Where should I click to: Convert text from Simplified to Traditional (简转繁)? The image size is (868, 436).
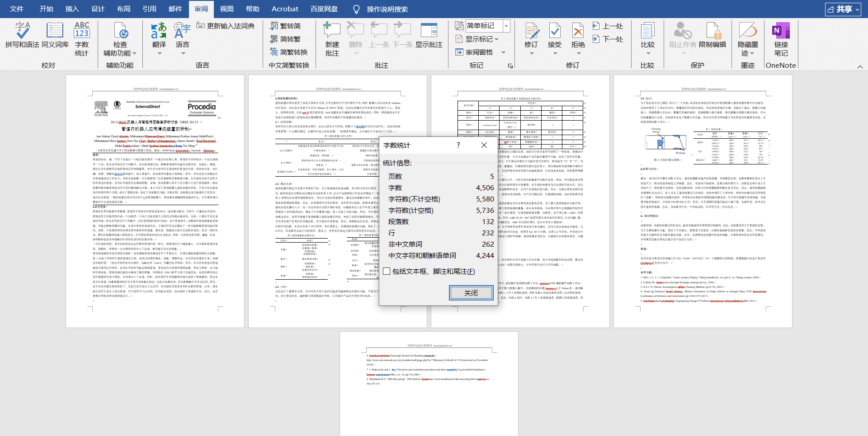285,39
